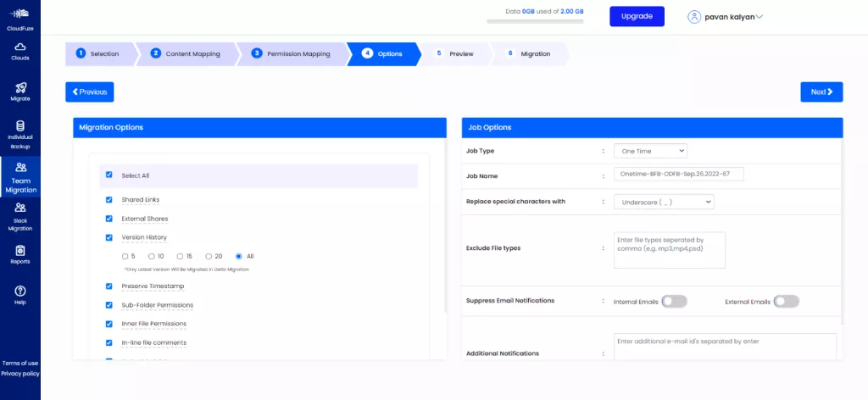
Task: Click the Job Name input field
Action: click(x=679, y=174)
